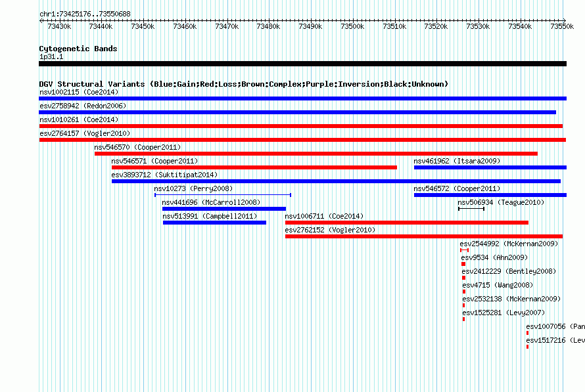Click the nsv546572 (Cooper2011) label
The width and height of the screenshot is (585, 392).
(457, 188)
